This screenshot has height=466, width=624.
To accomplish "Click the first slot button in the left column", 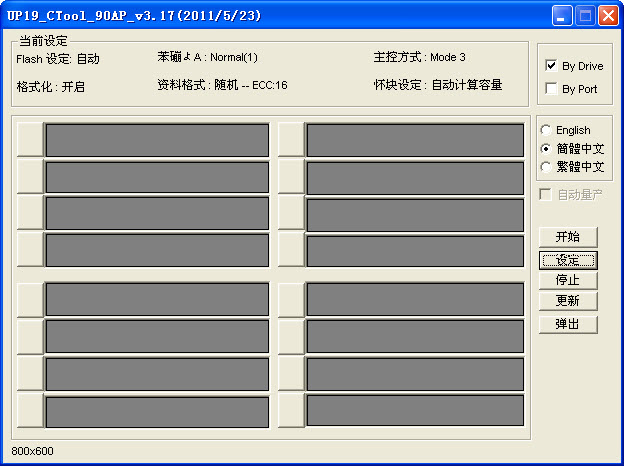I will [30, 140].
